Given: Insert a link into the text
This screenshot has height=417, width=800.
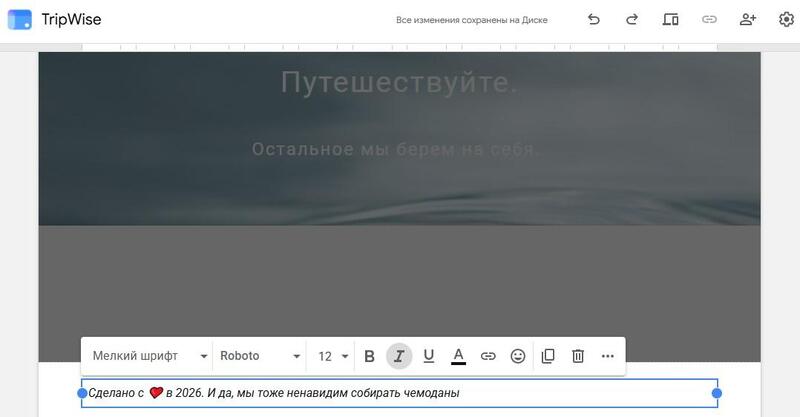Looking at the screenshot, I should (x=488, y=356).
